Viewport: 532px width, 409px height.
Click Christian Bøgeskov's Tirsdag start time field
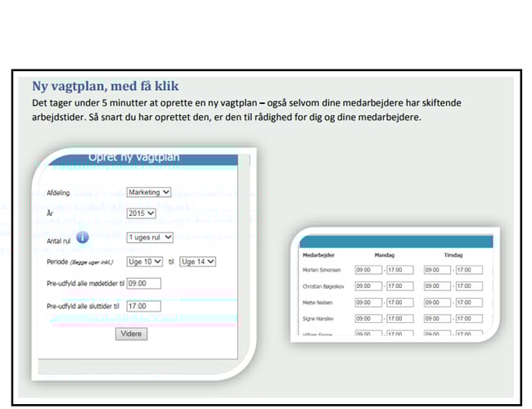[437, 286]
